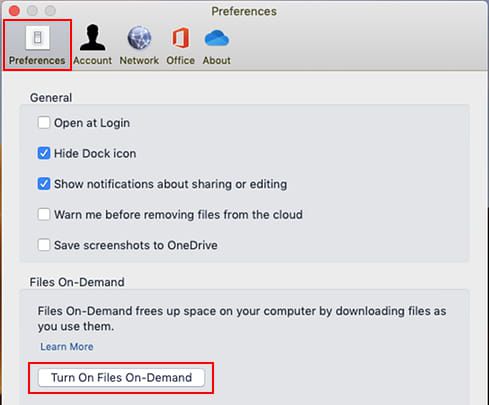Uncheck the Hide Dock icon checkbox
Viewport: 489px width, 405px height.
44,153
